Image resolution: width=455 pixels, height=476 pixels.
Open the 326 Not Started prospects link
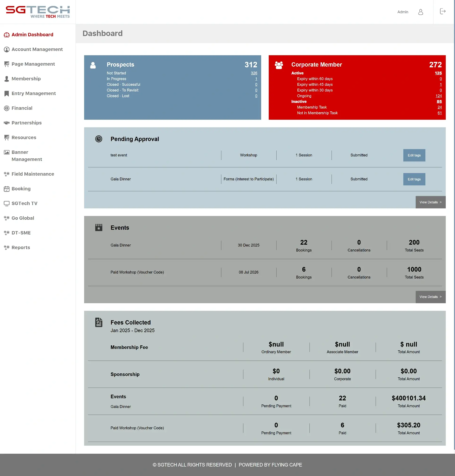(254, 73)
